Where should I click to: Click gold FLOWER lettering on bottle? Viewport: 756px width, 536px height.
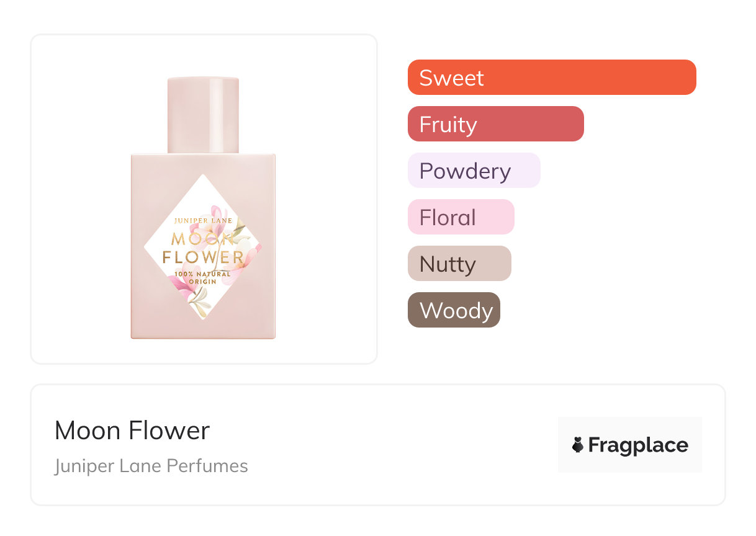[x=202, y=257]
